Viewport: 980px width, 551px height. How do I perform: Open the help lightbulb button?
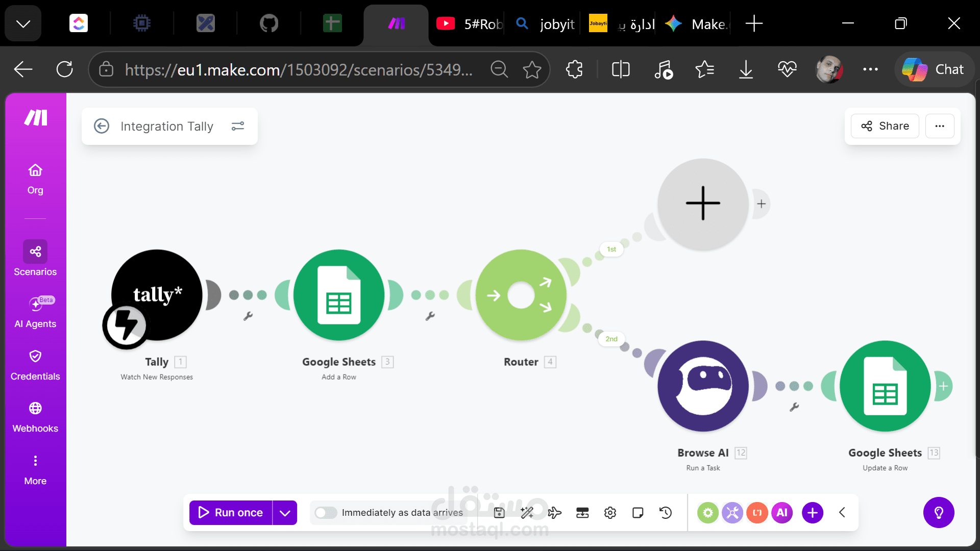[939, 513]
